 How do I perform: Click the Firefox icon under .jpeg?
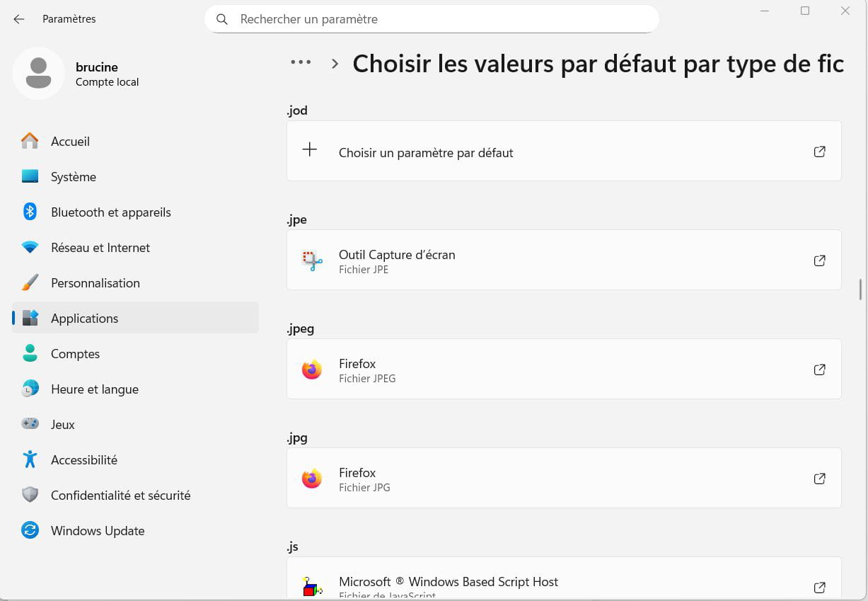click(x=312, y=370)
